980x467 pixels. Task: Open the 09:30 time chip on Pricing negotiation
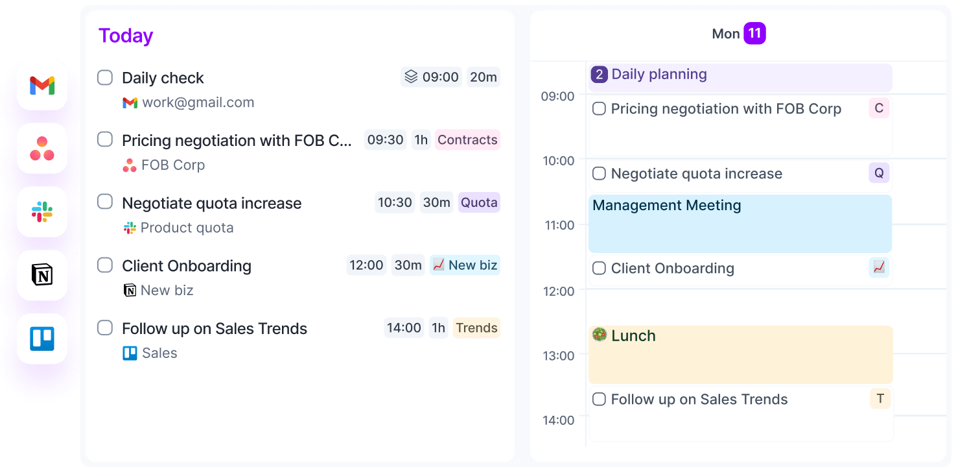point(386,139)
